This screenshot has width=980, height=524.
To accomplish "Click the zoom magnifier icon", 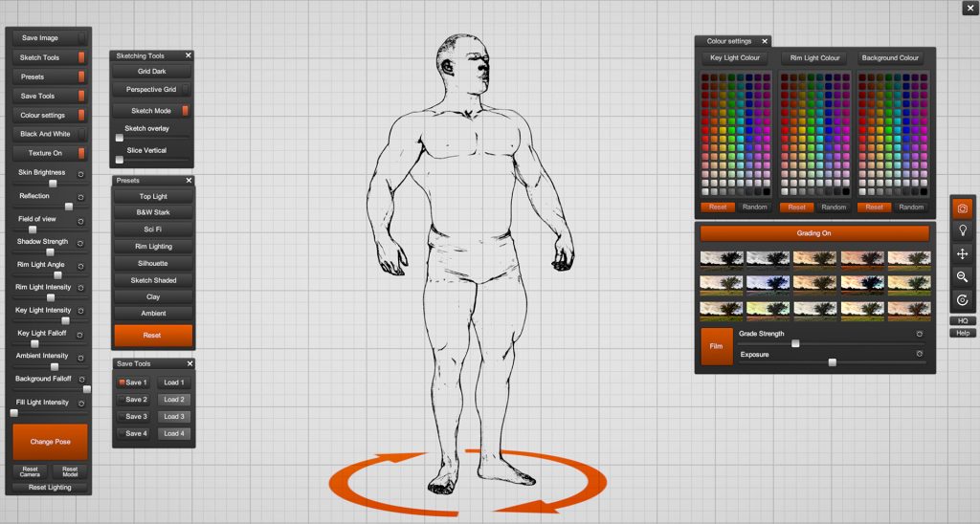I will click(x=963, y=276).
